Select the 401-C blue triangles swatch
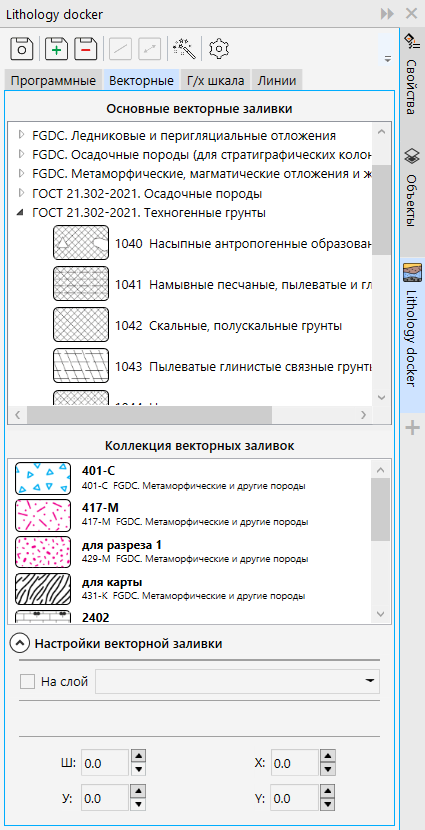 (x=43, y=478)
